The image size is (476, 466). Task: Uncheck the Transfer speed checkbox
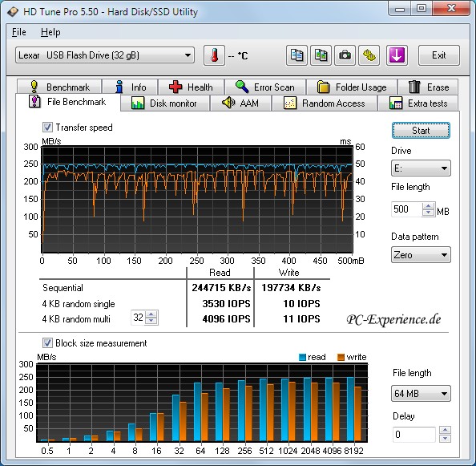pyautogui.click(x=47, y=128)
